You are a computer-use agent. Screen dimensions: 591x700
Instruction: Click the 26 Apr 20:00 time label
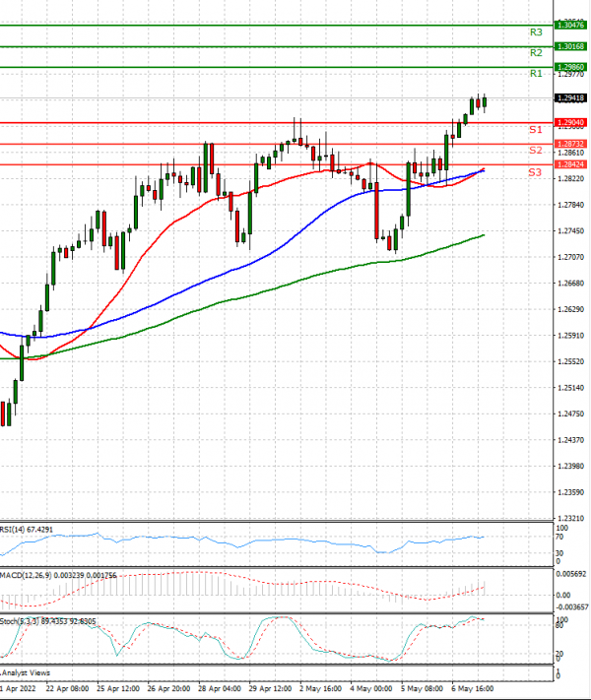[x=168, y=689]
